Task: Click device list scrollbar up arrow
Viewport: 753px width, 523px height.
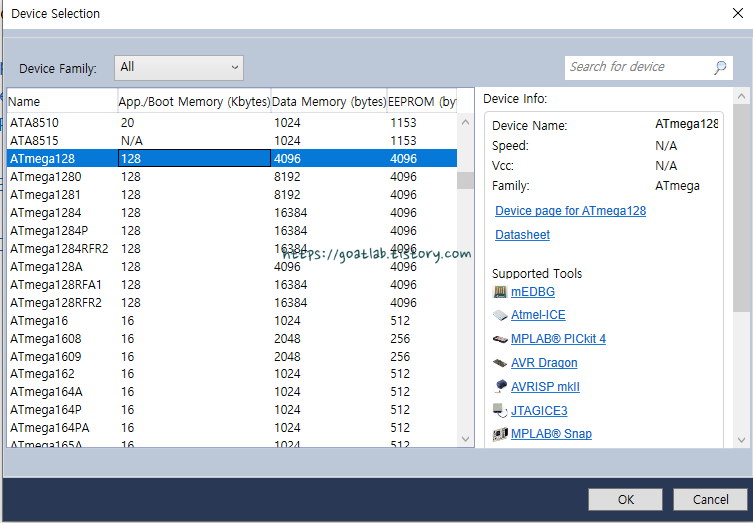Action: (x=465, y=122)
